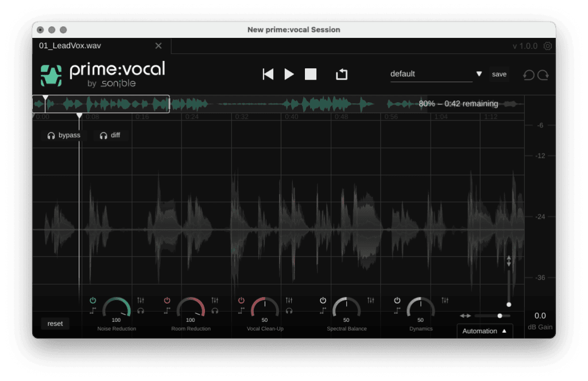
Task: Click the Dynamics automation curve icon
Action: pyautogui.click(x=397, y=310)
